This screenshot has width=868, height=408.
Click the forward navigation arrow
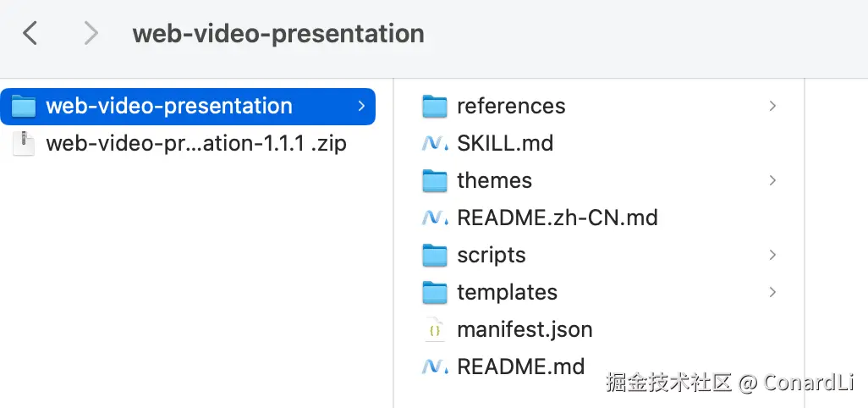[x=91, y=33]
